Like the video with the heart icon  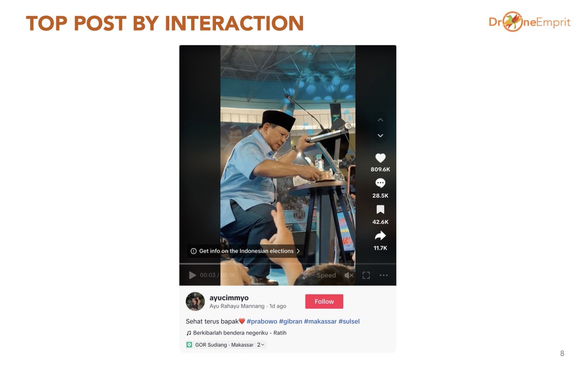pos(380,158)
